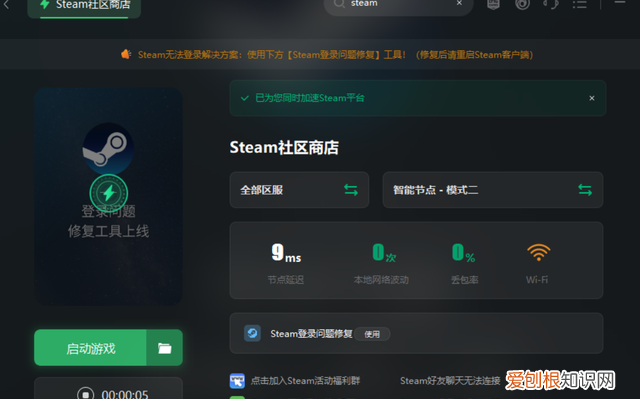Open the 点击加入Steam活动福利群 link
Image resolution: width=640 pixels, height=399 pixels.
point(305,381)
